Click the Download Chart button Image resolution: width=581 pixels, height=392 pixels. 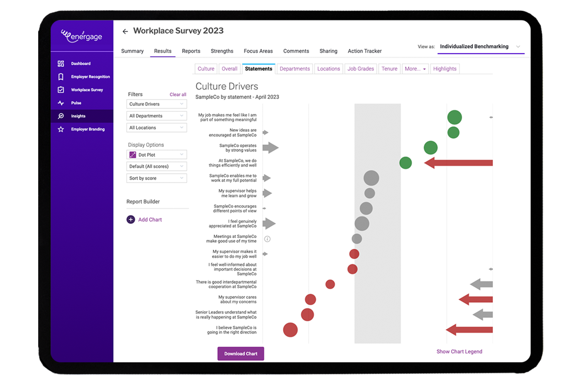[240, 354]
